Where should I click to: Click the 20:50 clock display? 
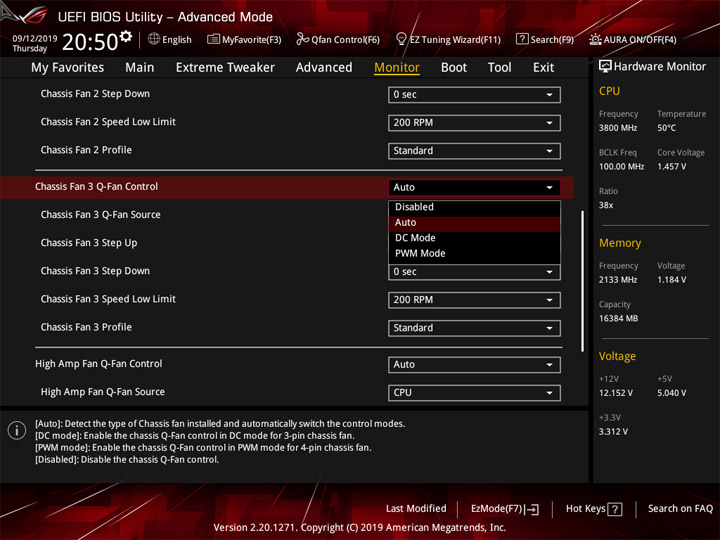(90, 42)
